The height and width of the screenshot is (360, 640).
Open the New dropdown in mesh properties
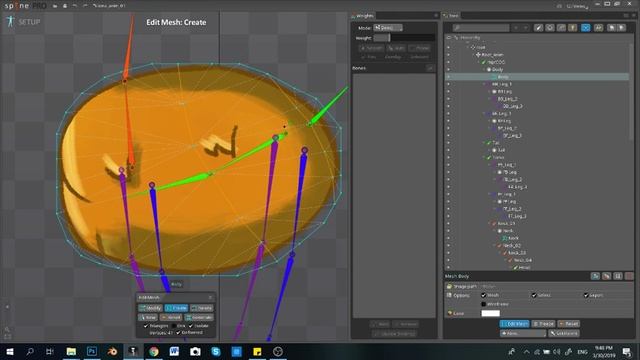pyautogui.click(x=523, y=333)
